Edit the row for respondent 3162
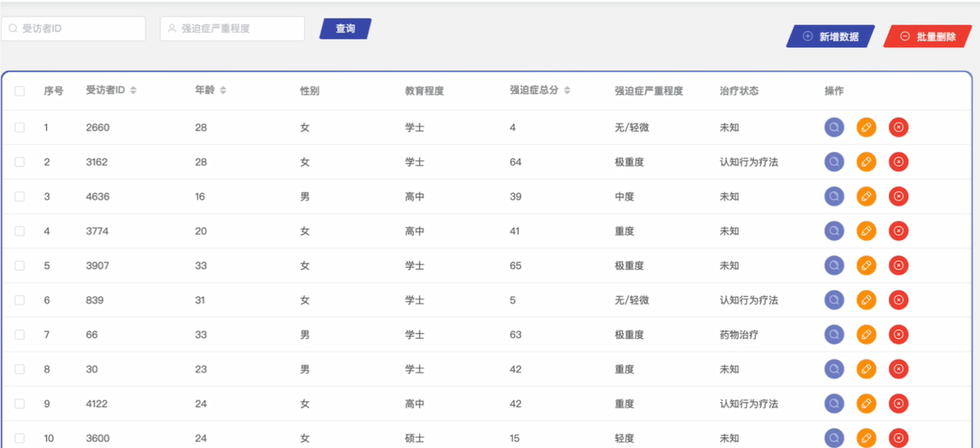Image resolution: width=980 pixels, height=448 pixels. pos(867,162)
